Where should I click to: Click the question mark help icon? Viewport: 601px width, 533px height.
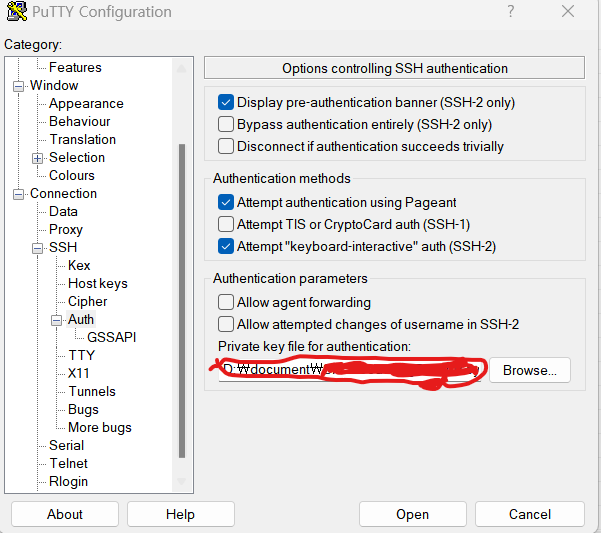511,11
